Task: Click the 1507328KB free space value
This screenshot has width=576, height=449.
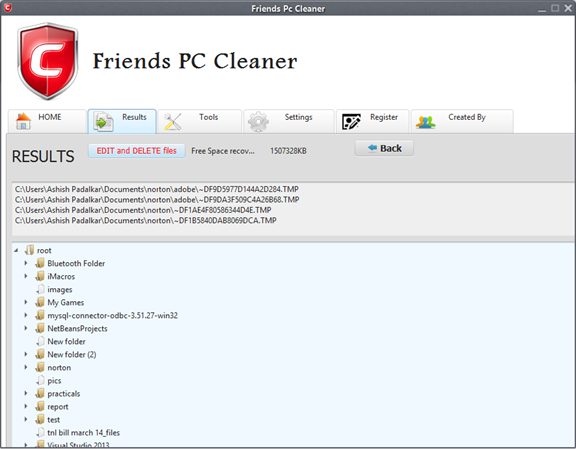Action: tap(288, 151)
